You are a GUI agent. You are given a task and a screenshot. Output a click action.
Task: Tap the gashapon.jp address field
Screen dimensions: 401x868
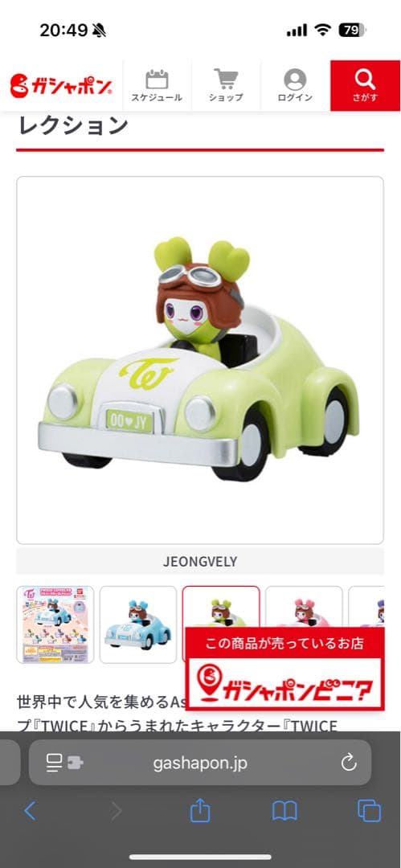pyautogui.click(x=200, y=763)
